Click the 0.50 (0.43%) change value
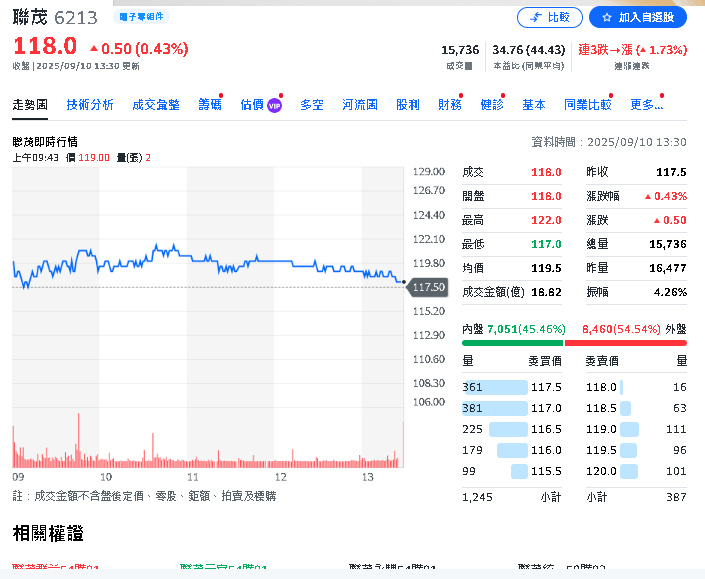This screenshot has height=579, width=705. [x=139, y=49]
